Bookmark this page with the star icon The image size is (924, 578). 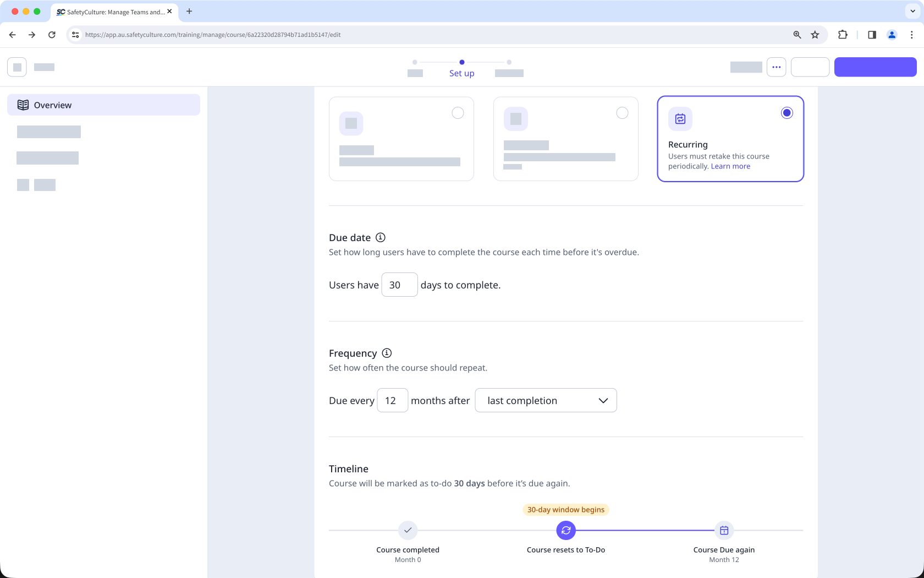point(815,35)
